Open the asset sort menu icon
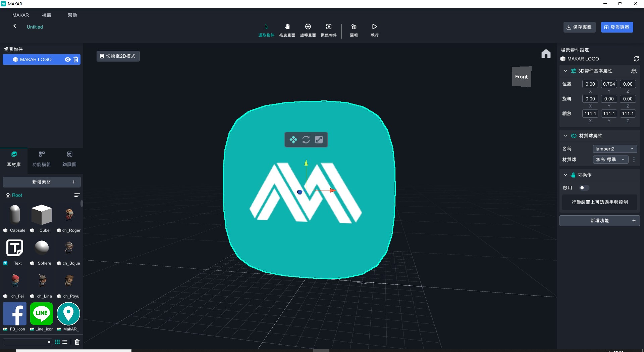Image resolution: width=644 pixels, height=352 pixels. (77, 195)
